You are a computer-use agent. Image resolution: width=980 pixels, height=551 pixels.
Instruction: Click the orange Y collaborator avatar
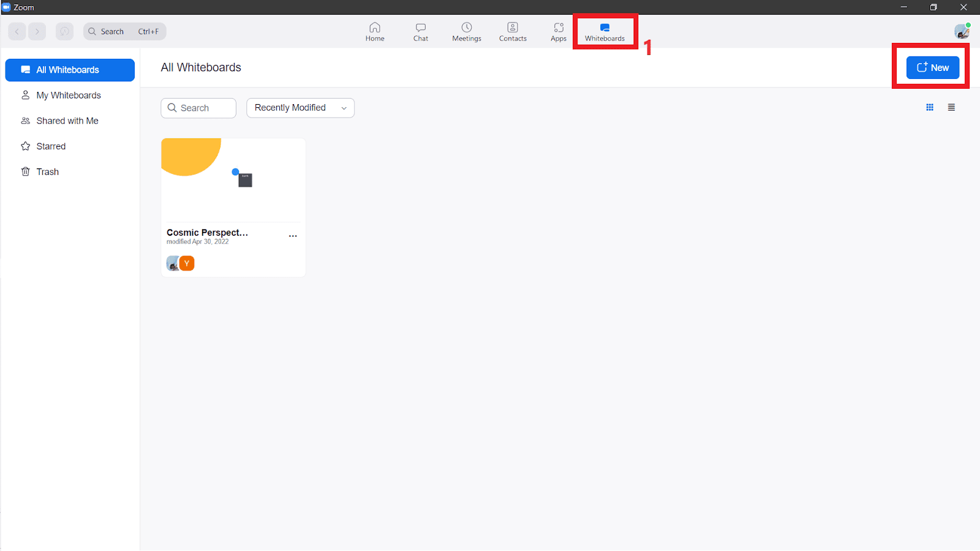click(x=187, y=263)
